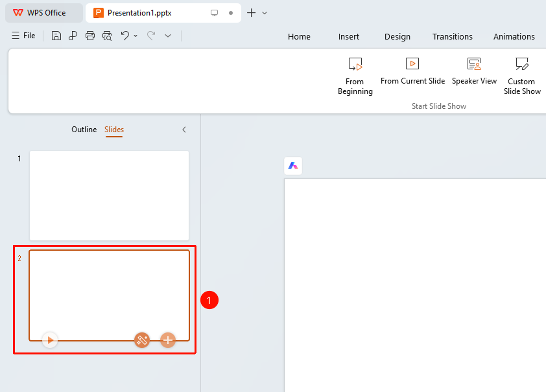Open the Design ribbon tab
Viewport: 546px width, 392px height.
pyautogui.click(x=398, y=36)
